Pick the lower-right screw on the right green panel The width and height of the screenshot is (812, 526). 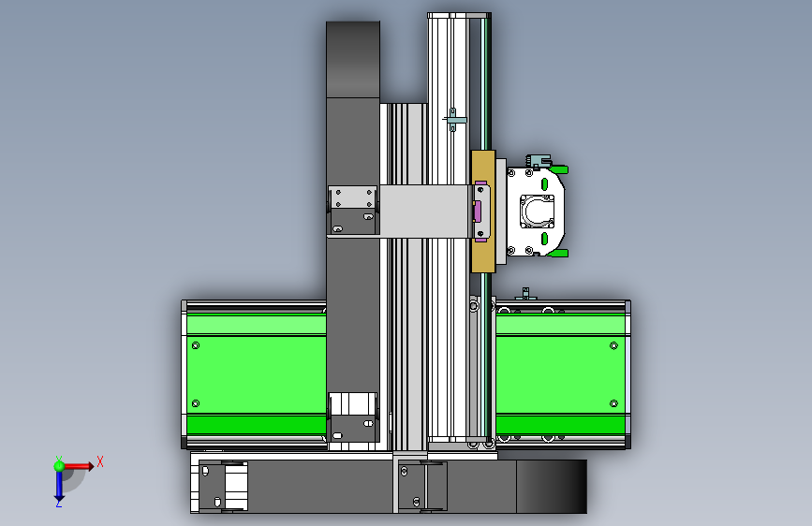coord(613,403)
